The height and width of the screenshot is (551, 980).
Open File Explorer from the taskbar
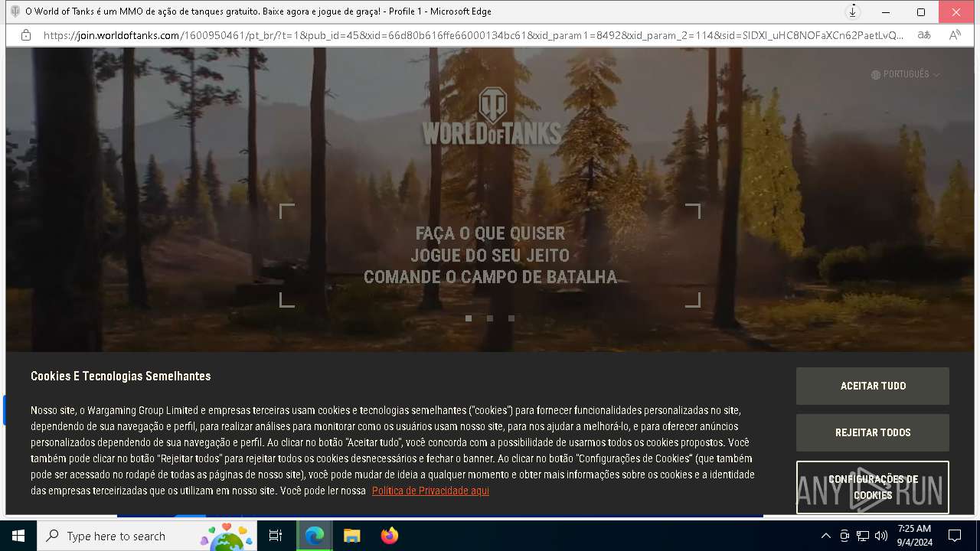[352, 536]
